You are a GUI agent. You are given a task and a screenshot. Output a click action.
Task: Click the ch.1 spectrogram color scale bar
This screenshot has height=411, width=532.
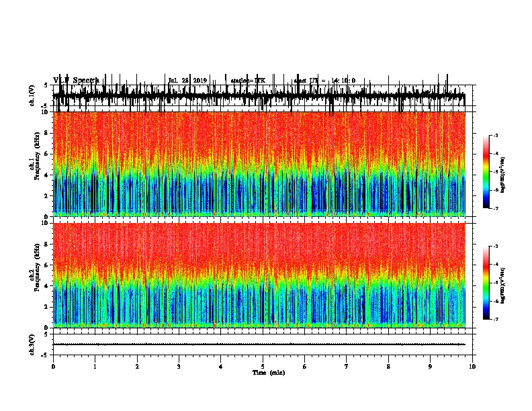(x=486, y=172)
